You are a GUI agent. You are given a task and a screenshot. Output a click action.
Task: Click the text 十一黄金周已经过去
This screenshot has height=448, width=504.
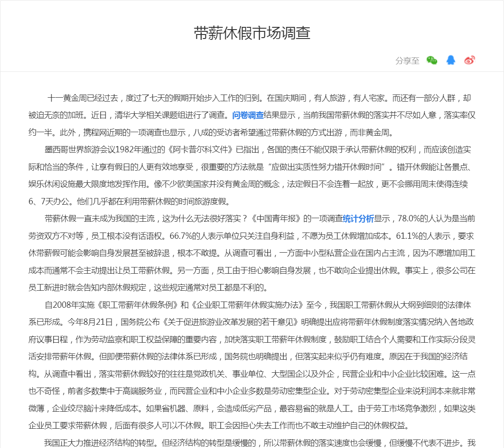pyautogui.click(x=83, y=98)
